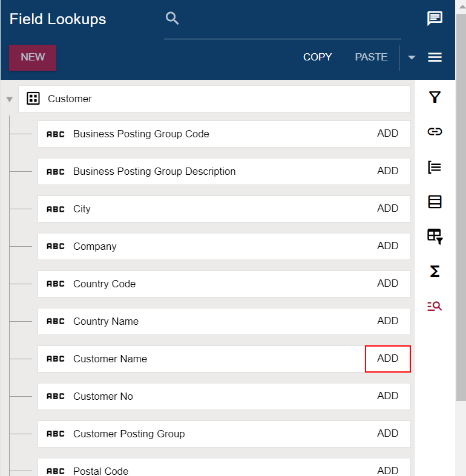Select the table rows icon in sidebar
The image size is (466, 476).
tap(435, 202)
